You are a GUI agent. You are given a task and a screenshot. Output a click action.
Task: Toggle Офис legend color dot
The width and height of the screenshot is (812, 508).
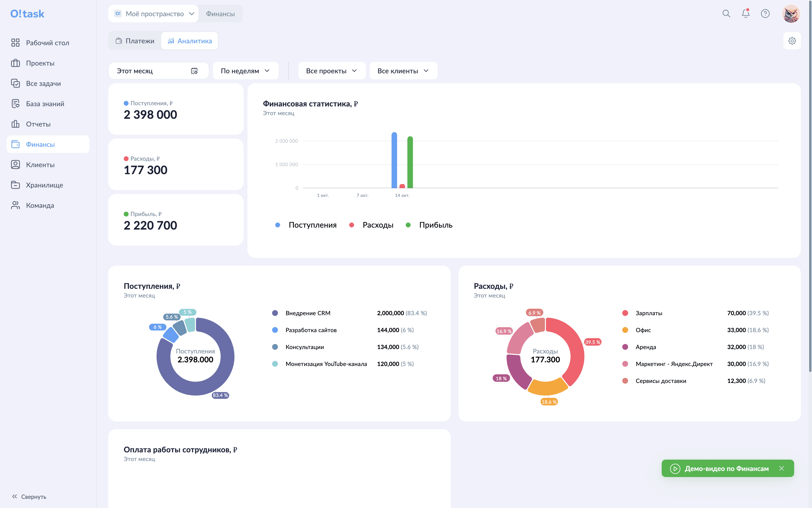625,330
